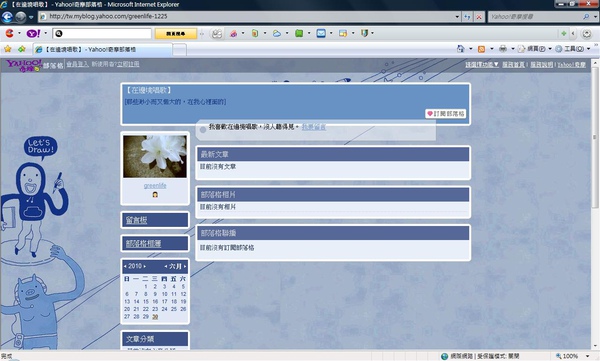Click the messenger faces toolbar icon
Viewport: 600px width, 361px height.
coord(217,34)
